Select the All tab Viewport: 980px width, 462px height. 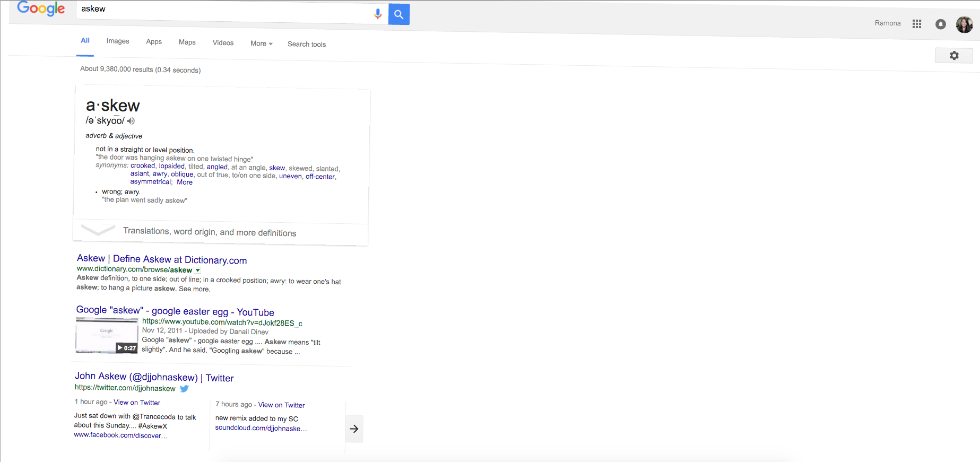point(85,41)
